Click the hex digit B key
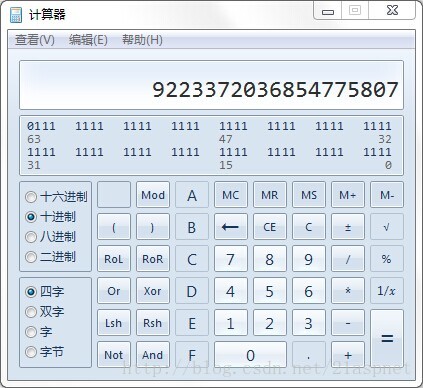The height and width of the screenshot is (388, 423). click(x=192, y=227)
